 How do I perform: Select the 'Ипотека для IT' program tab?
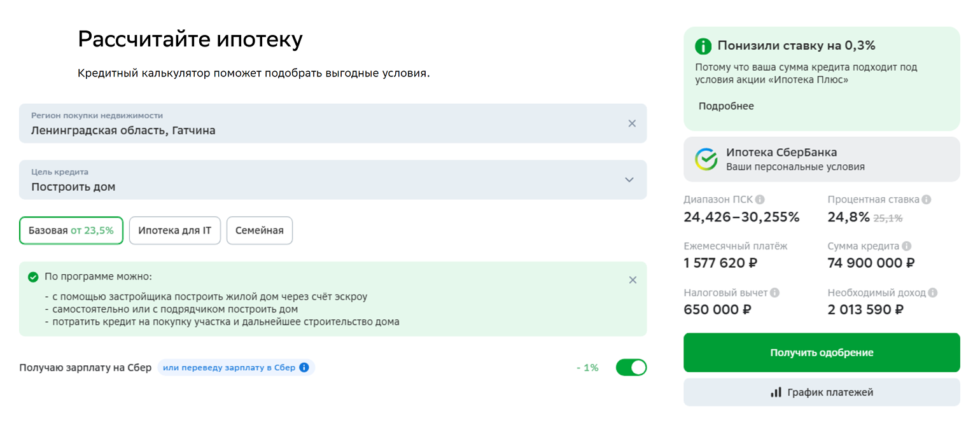175,230
